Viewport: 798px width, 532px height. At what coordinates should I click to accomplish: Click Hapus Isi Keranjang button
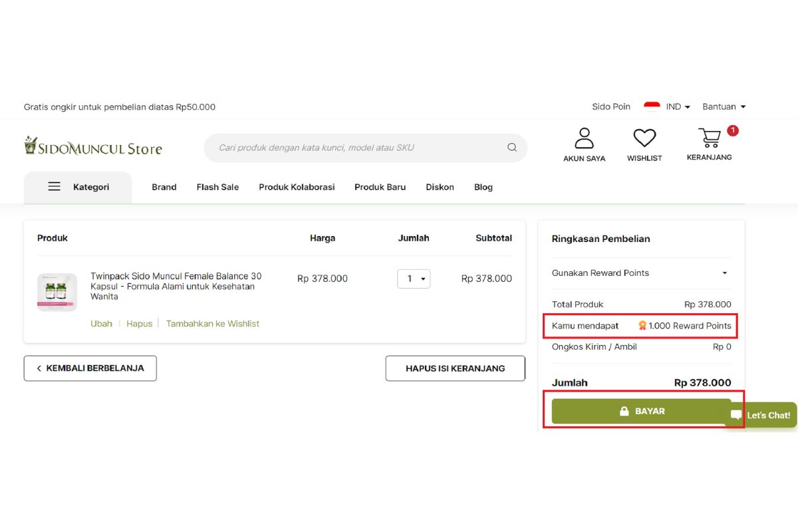coord(455,368)
